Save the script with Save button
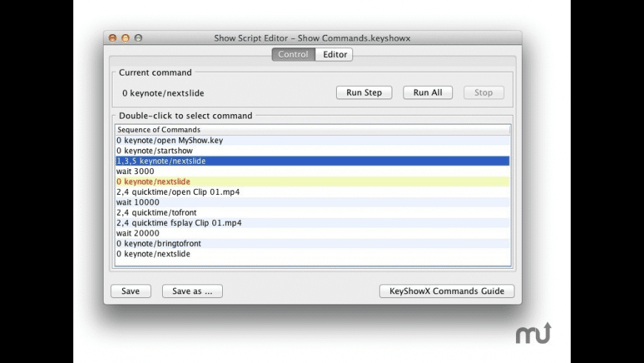 (130, 291)
